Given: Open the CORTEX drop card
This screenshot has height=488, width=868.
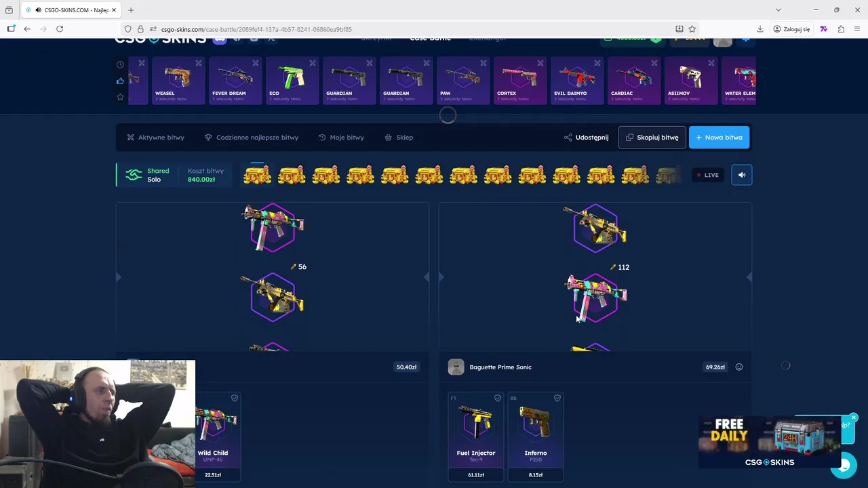Looking at the screenshot, I should (520, 81).
